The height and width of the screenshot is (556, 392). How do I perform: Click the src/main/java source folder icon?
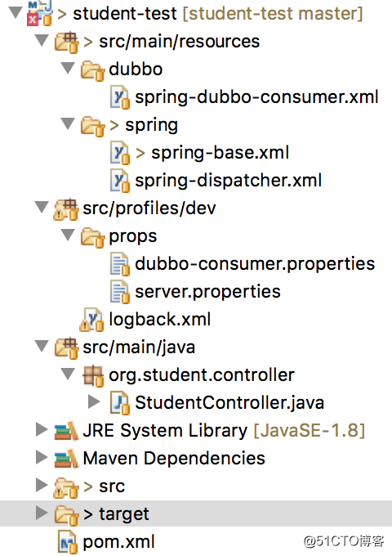66,348
